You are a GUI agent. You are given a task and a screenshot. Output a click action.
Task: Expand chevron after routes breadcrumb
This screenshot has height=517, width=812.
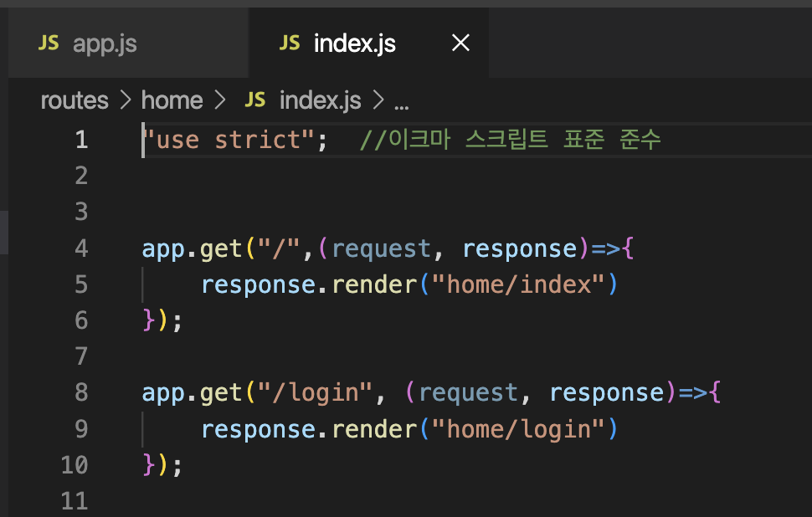(126, 100)
